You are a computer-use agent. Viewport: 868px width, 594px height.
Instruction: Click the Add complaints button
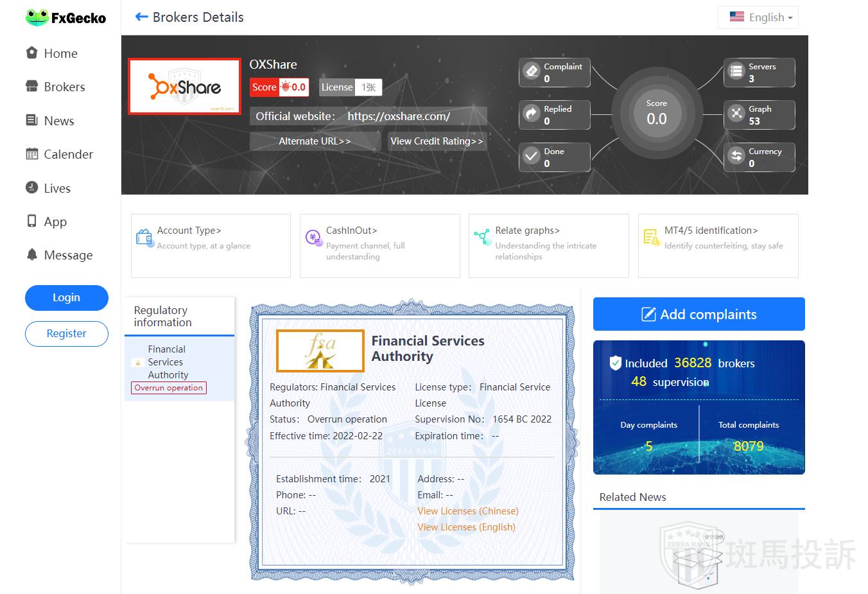pos(699,314)
